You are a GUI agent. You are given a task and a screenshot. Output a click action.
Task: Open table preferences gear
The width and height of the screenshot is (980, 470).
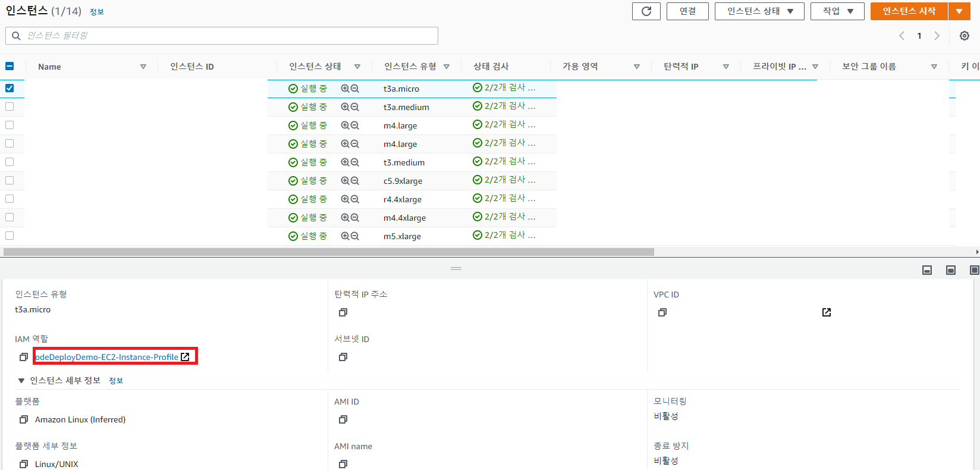coord(965,36)
